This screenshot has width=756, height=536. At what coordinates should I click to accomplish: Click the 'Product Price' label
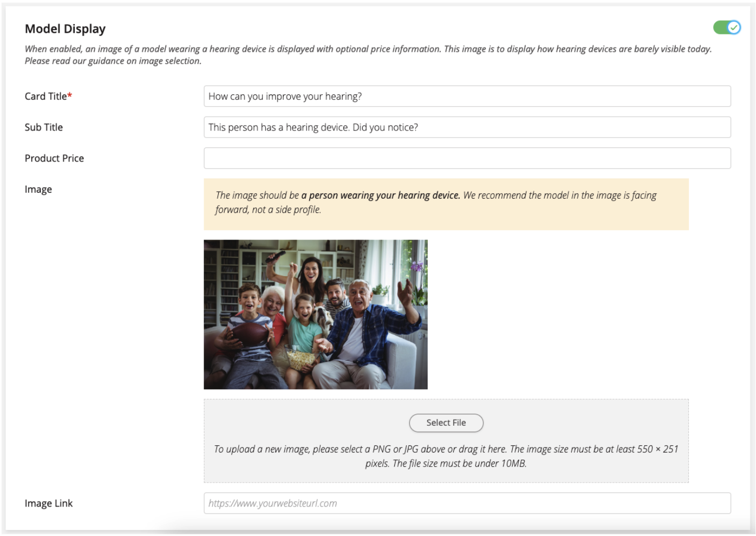click(x=54, y=158)
